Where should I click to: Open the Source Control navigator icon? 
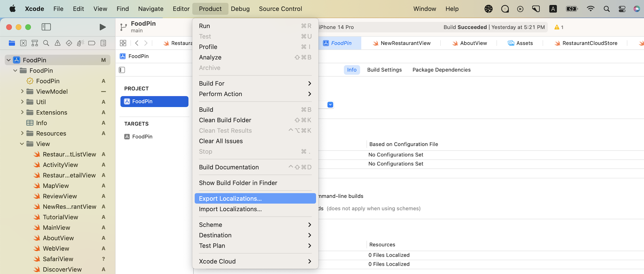pos(23,43)
